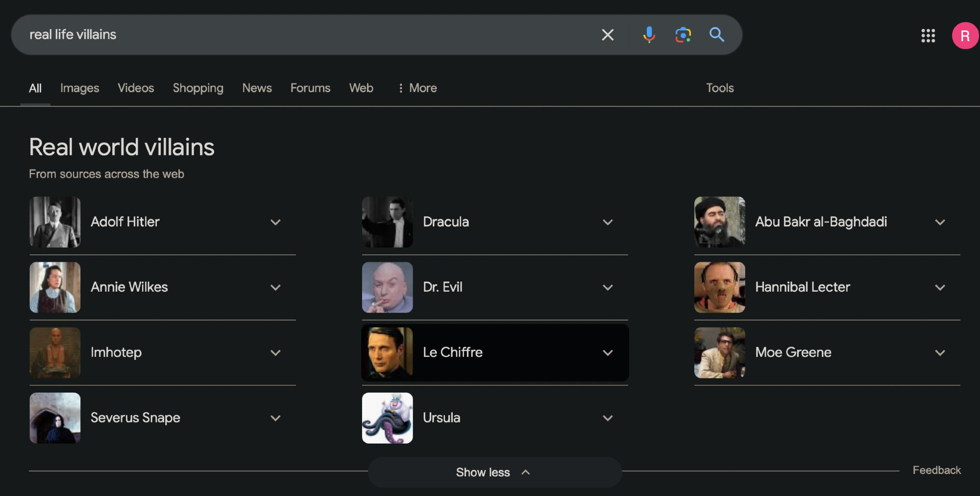Click the Feedback link

pyautogui.click(x=936, y=471)
